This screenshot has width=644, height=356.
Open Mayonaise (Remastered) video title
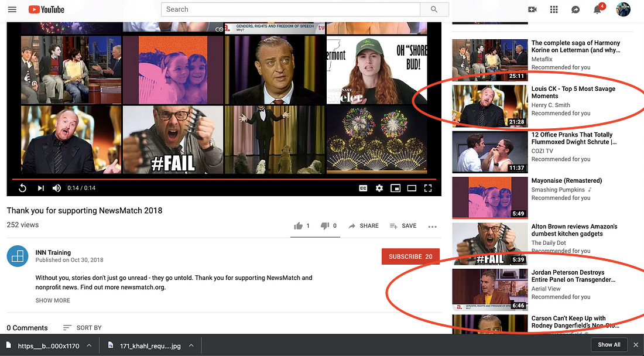pyautogui.click(x=567, y=181)
